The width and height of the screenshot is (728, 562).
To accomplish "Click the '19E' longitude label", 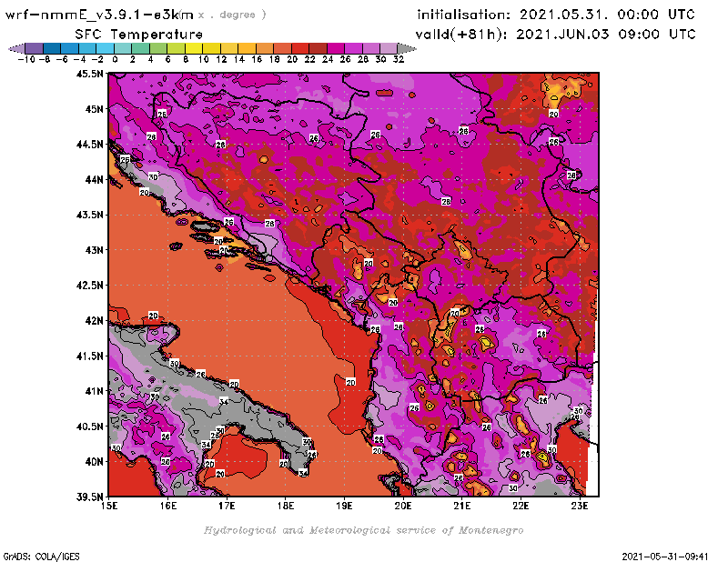I will (x=345, y=506).
